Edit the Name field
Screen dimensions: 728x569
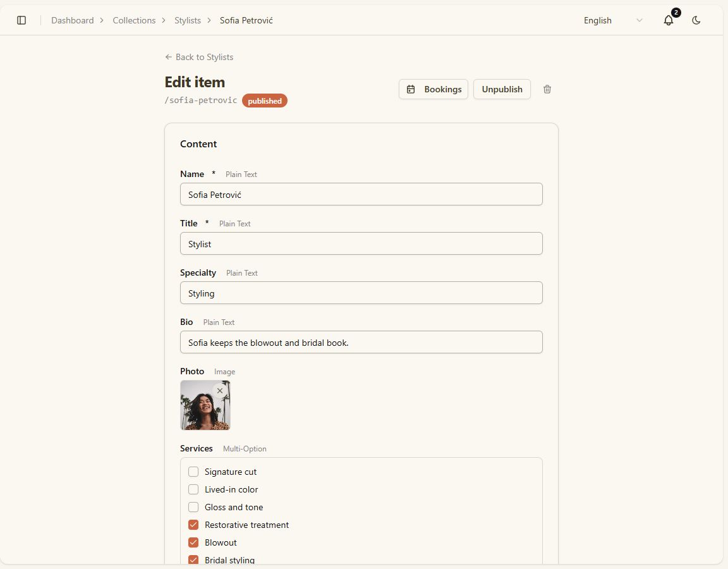coord(361,194)
